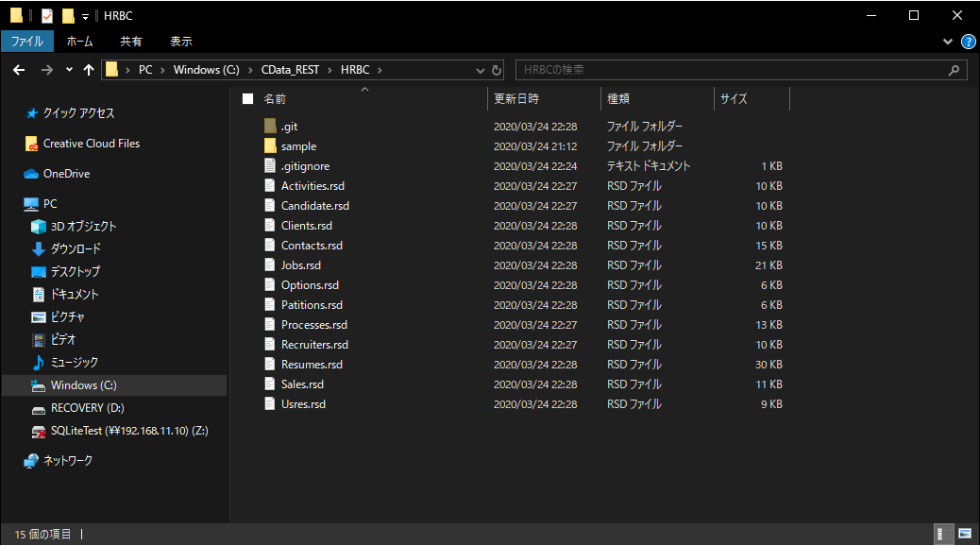Open the ファイル menu tab

pos(27,42)
